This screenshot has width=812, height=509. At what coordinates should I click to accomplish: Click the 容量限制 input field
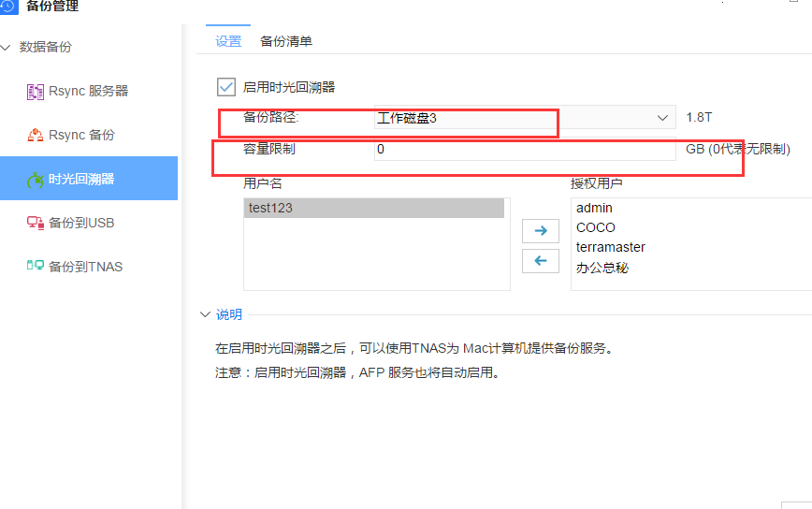click(x=524, y=150)
